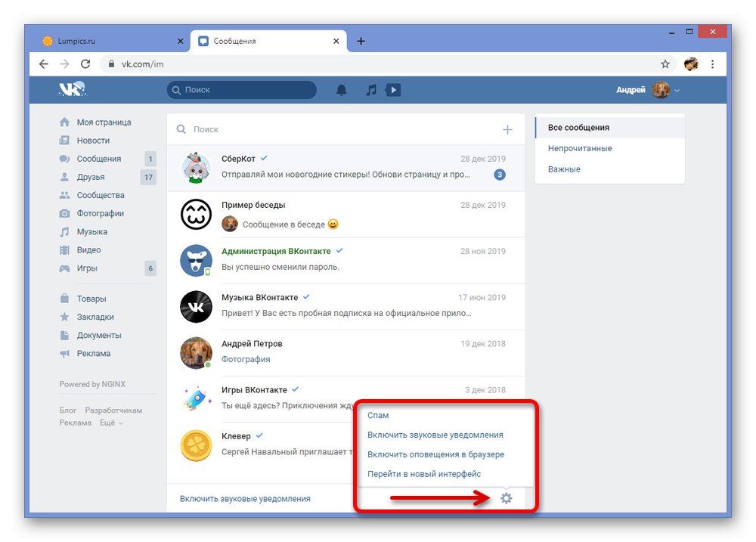Choose Перейти в новый интерфейс

[424, 474]
